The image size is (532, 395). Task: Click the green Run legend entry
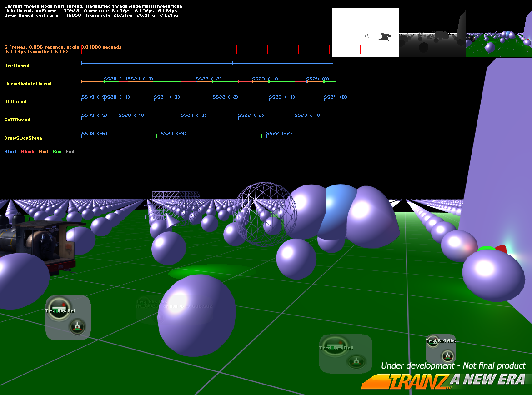(57, 152)
